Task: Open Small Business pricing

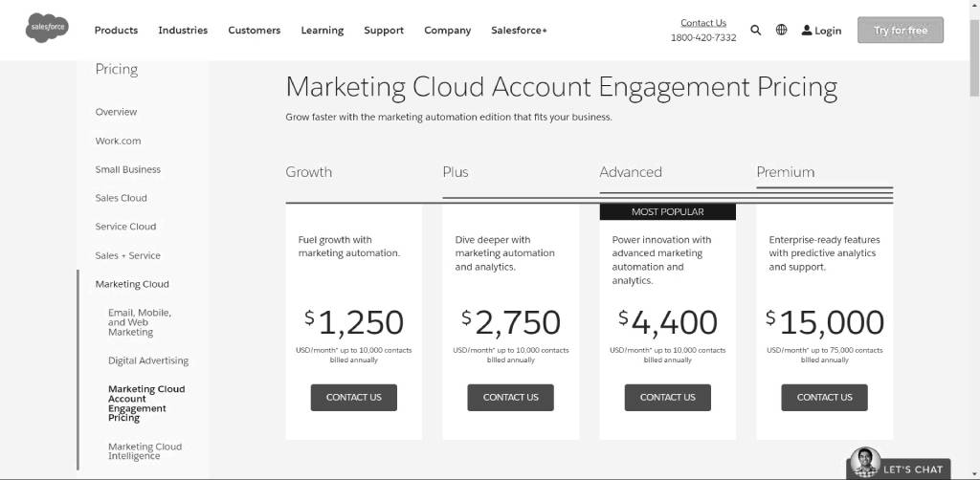Action: [128, 170]
